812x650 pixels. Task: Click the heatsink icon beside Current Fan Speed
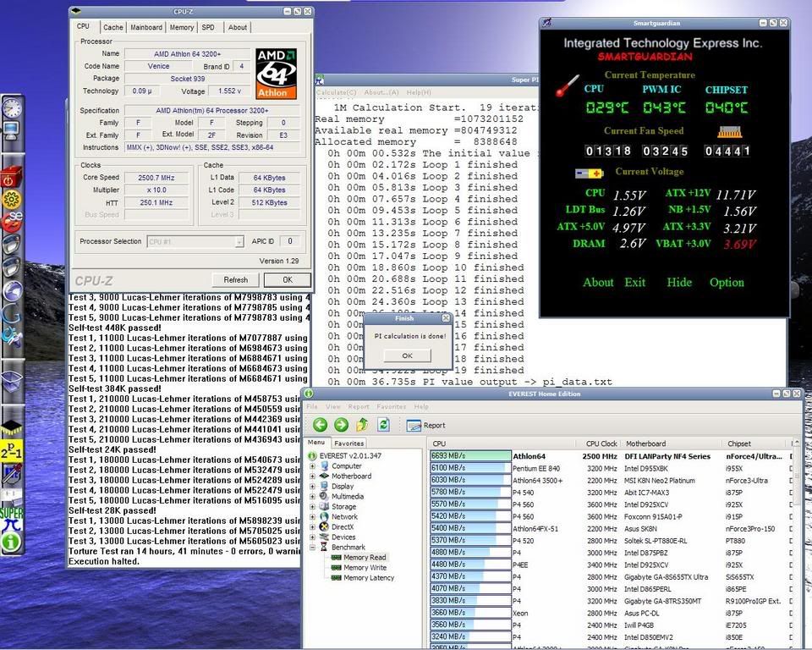730,132
